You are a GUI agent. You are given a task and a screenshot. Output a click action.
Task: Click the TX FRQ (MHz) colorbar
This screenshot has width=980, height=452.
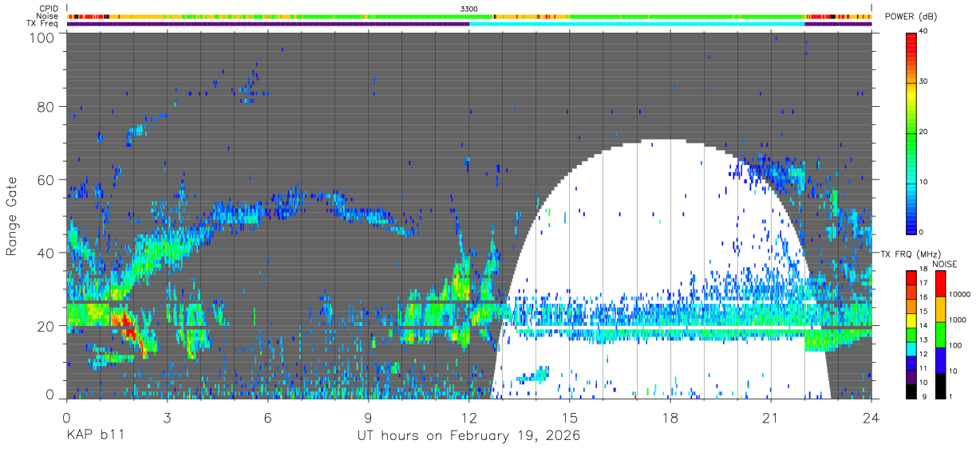(x=911, y=334)
